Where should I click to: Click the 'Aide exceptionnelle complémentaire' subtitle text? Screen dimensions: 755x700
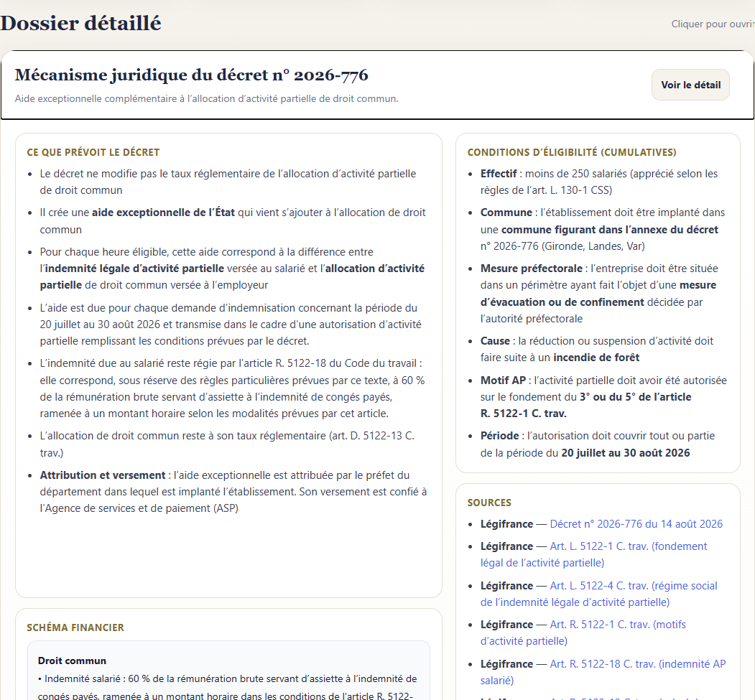click(207, 98)
